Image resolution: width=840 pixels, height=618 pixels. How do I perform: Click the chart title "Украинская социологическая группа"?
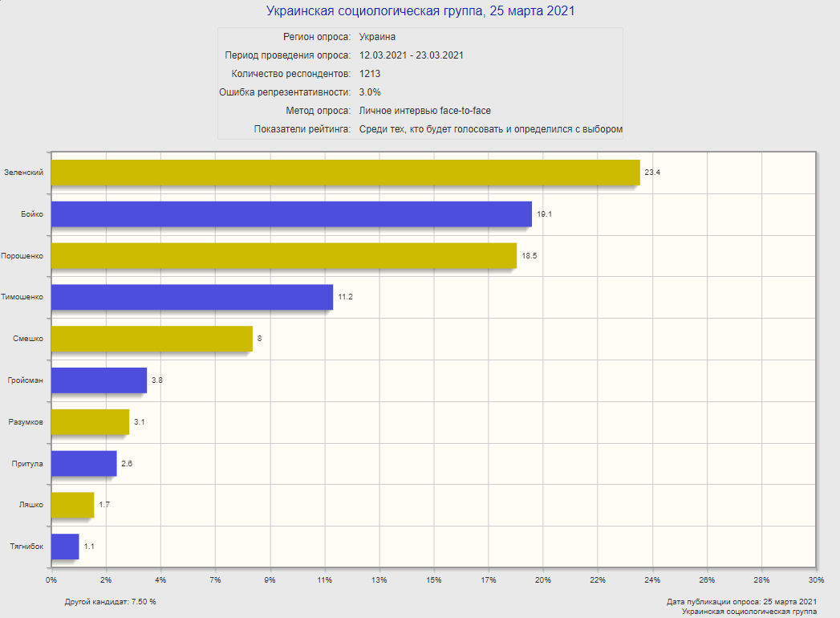coord(420,11)
